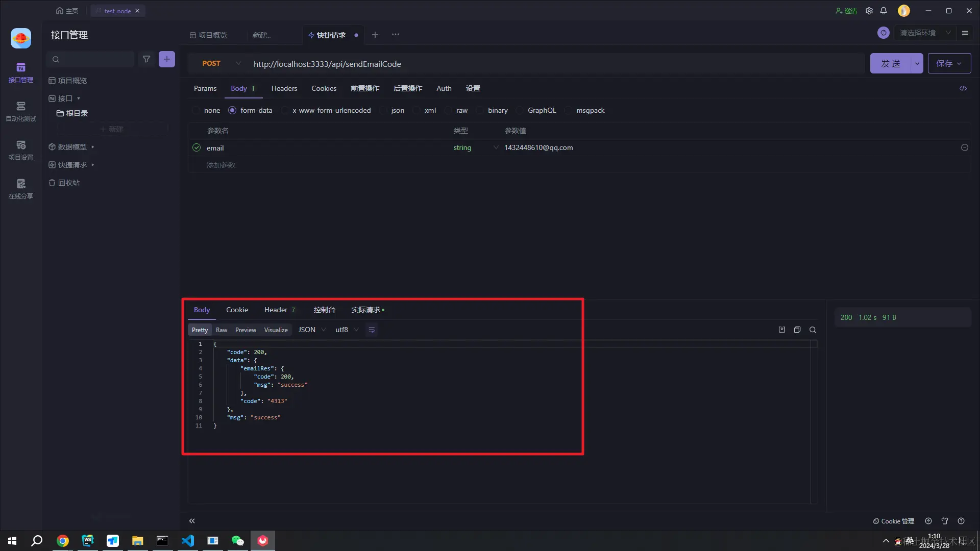Open the 请选择环境 environment dropdown
This screenshot has width=980, height=551.
[925, 33]
